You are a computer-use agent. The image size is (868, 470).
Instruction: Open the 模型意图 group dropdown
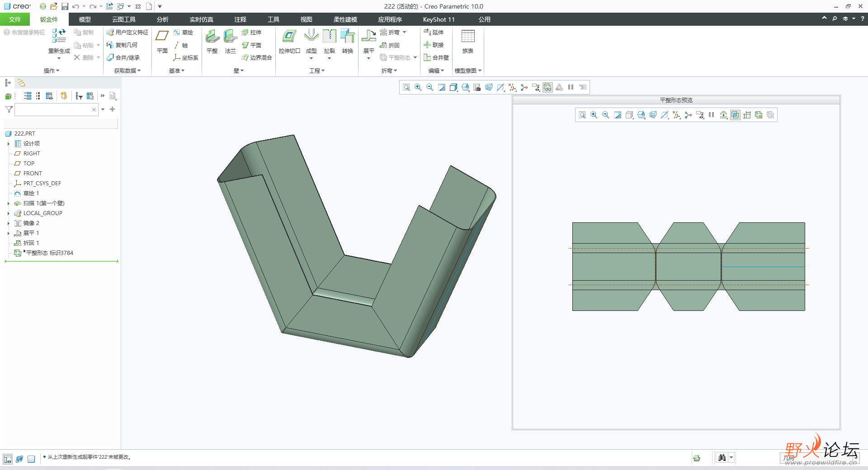coord(468,70)
